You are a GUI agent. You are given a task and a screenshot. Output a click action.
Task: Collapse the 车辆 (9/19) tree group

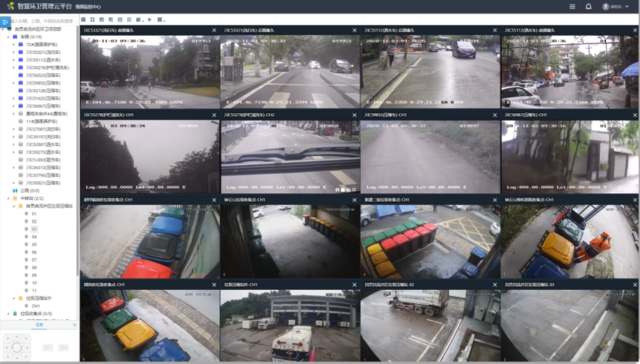pos(8,37)
